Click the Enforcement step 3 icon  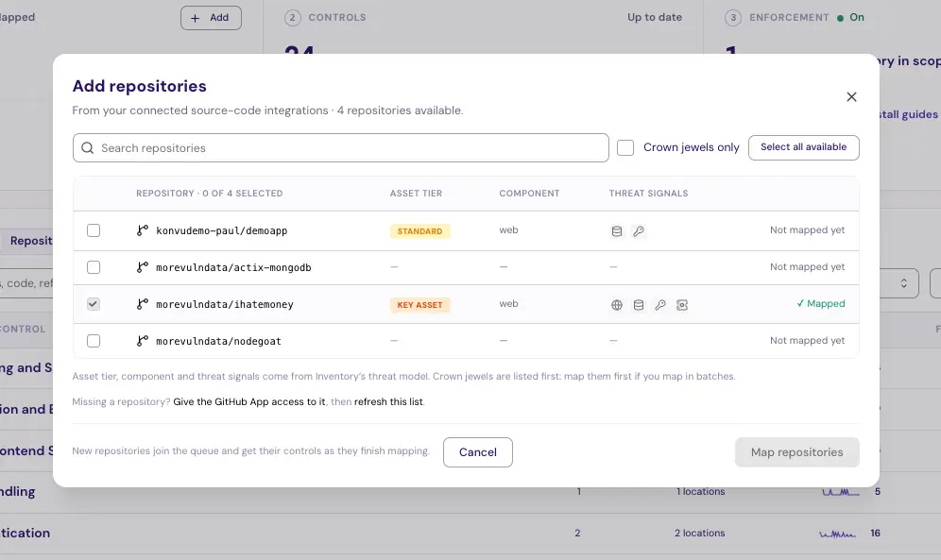click(733, 17)
